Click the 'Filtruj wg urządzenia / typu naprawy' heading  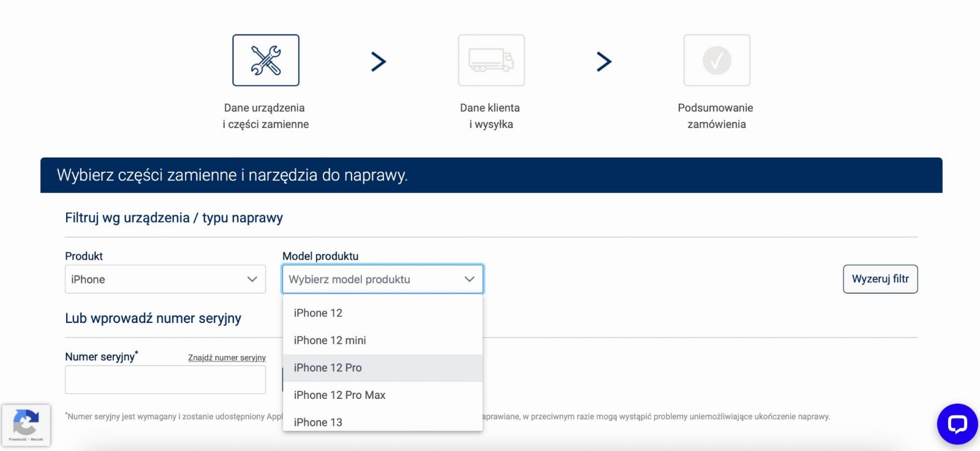click(x=174, y=218)
